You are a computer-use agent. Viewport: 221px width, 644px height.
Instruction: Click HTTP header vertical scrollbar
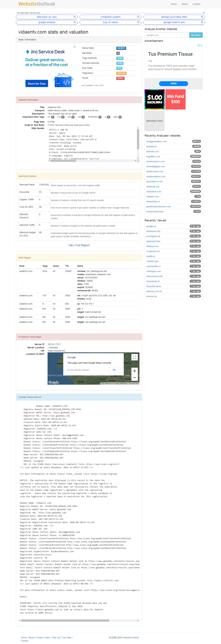tap(138, 139)
